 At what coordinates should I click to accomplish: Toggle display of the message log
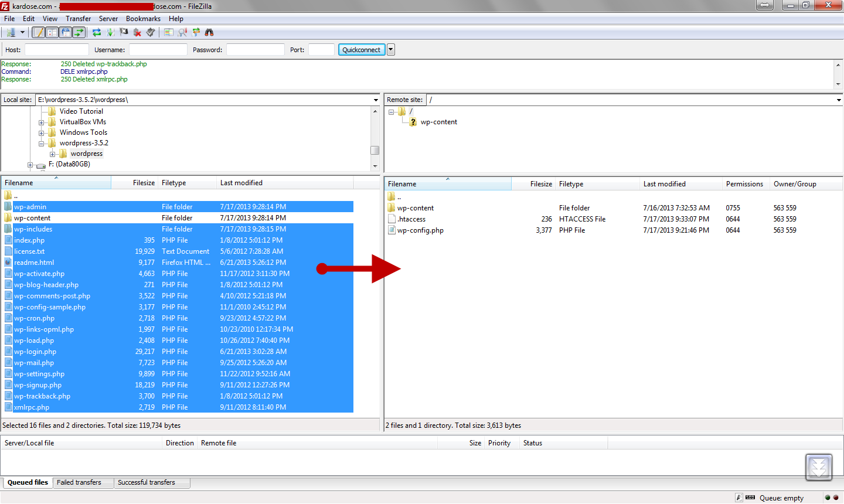click(38, 33)
